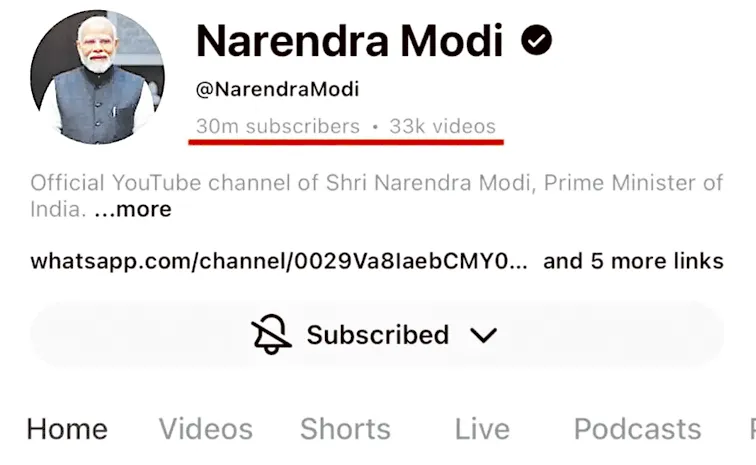Click the separator dot between subscribers and videos
756x465 pixels.
[x=375, y=127]
